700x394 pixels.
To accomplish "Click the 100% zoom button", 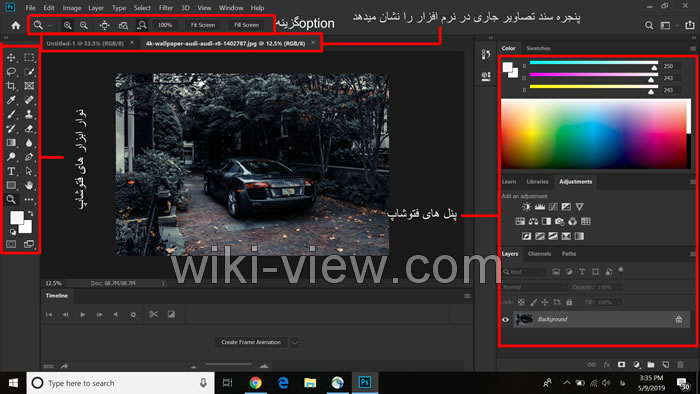I will point(165,25).
